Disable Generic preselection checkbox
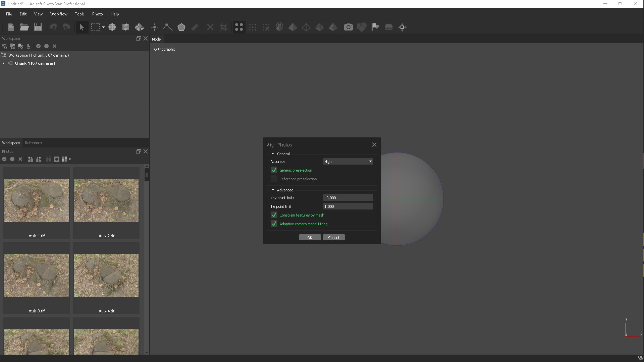The image size is (644, 362). (x=274, y=170)
